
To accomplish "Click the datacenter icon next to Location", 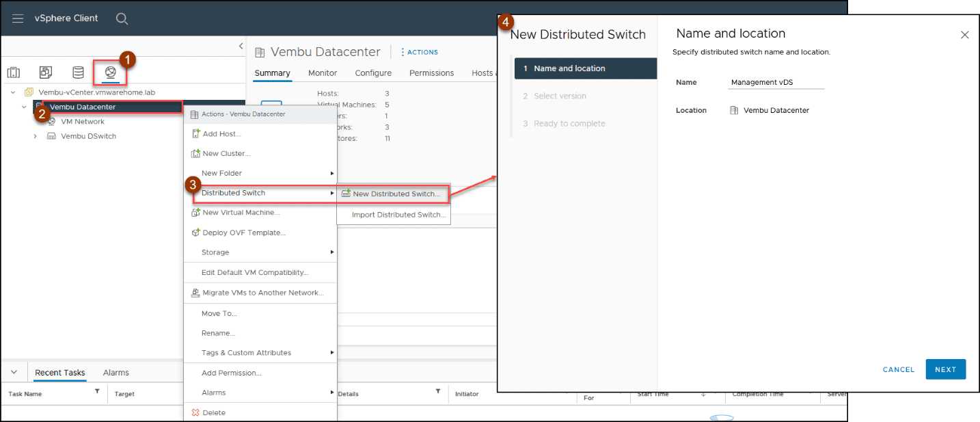I will [734, 110].
